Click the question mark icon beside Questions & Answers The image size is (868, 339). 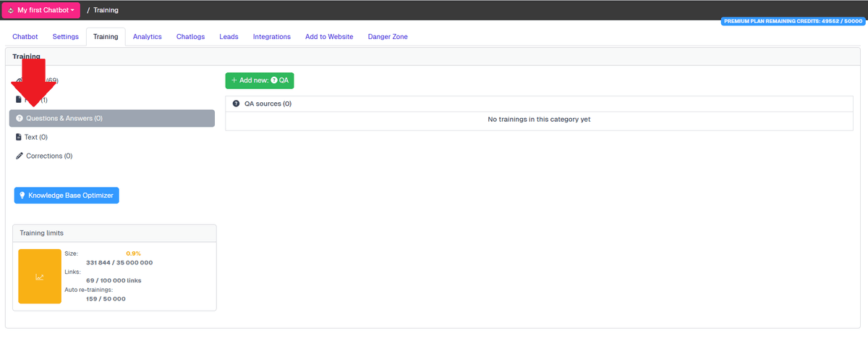click(20, 118)
